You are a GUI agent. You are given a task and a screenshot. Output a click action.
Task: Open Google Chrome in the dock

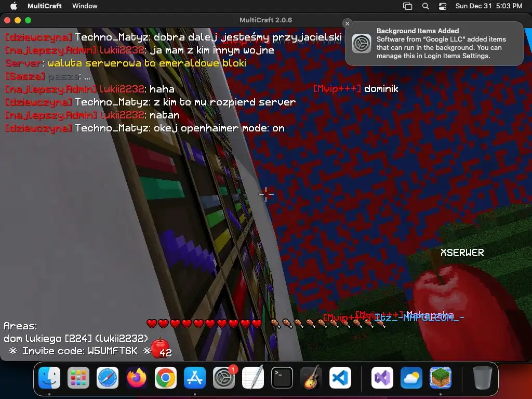pyautogui.click(x=166, y=377)
